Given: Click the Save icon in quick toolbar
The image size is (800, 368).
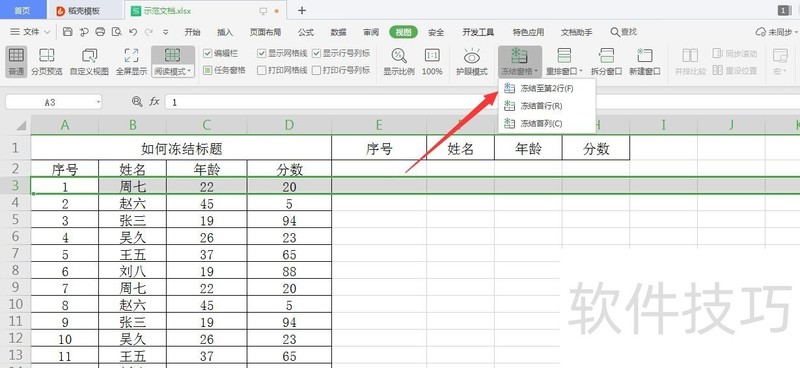Looking at the screenshot, I should click(x=67, y=32).
